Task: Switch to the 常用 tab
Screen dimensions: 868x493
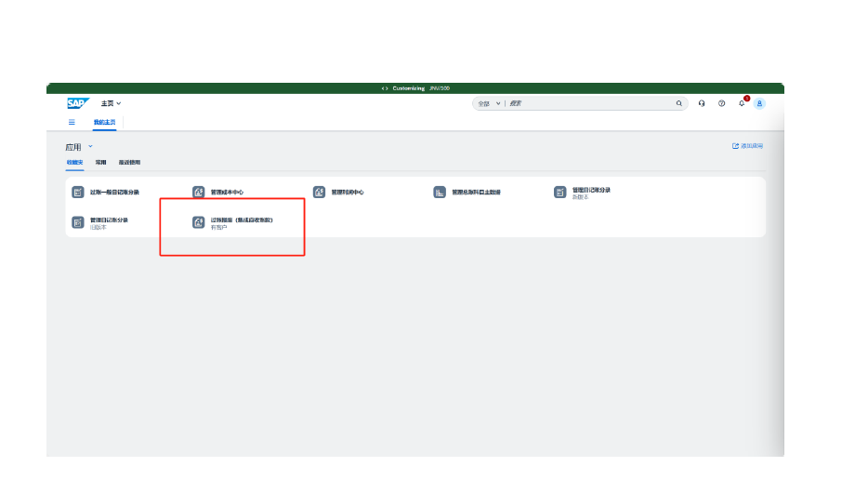Action: click(x=100, y=163)
